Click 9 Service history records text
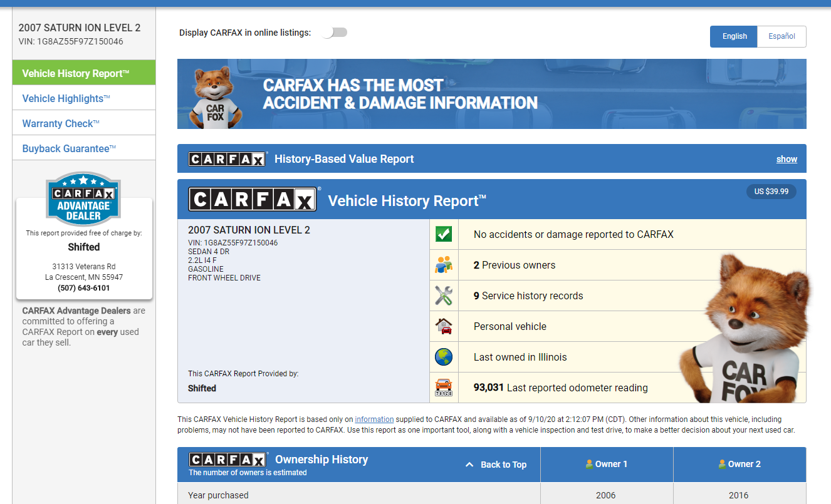The image size is (831, 504). click(x=528, y=296)
